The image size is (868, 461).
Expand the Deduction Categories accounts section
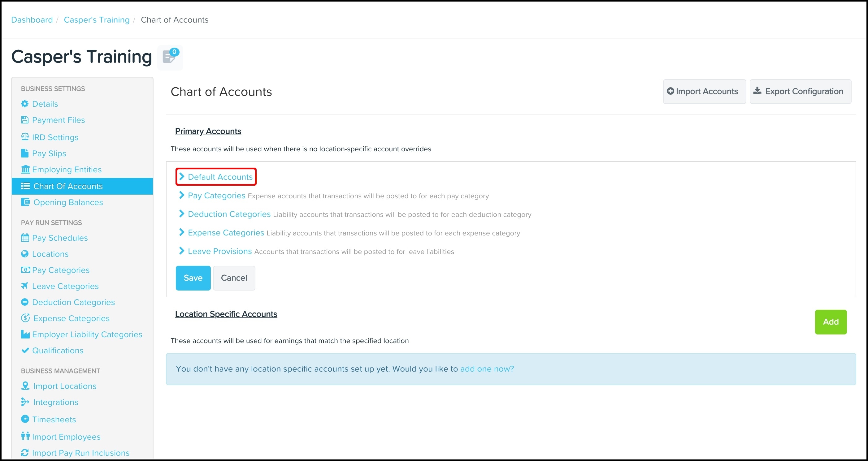coord(229,214)
